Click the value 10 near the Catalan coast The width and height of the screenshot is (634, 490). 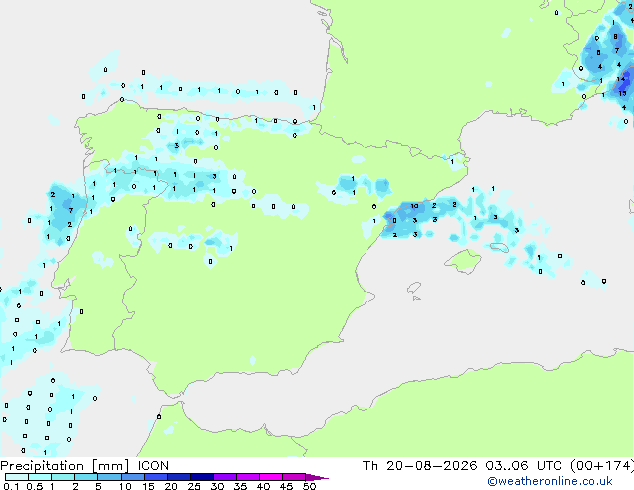click(x=414, y=206)
